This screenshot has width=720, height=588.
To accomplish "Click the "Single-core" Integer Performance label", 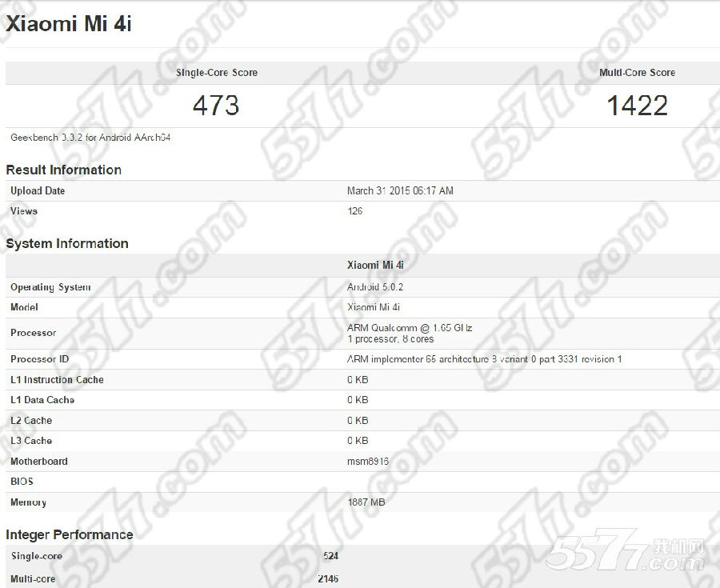I will [36, 556].
